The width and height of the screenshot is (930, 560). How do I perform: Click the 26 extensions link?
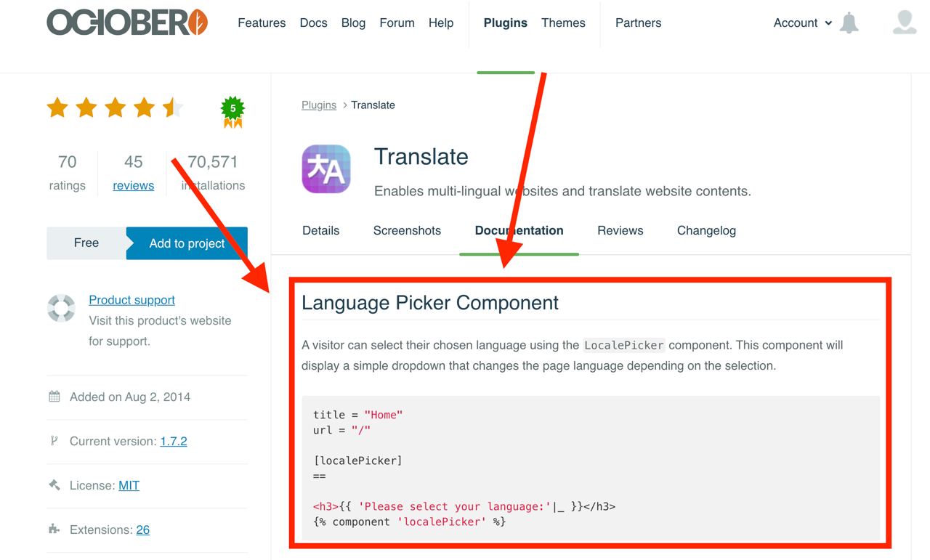142,529
